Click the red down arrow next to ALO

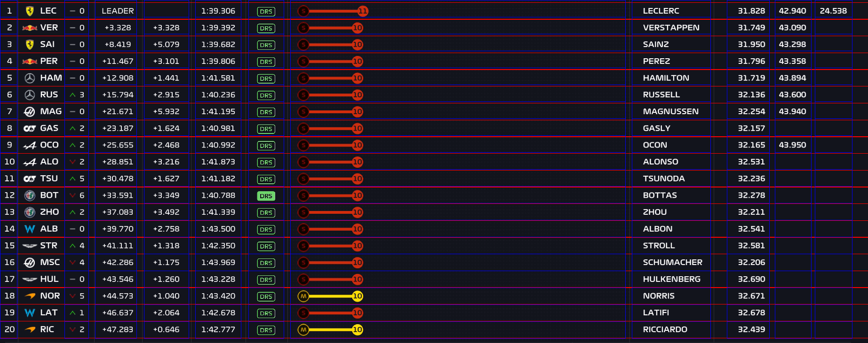pos(72,162)
